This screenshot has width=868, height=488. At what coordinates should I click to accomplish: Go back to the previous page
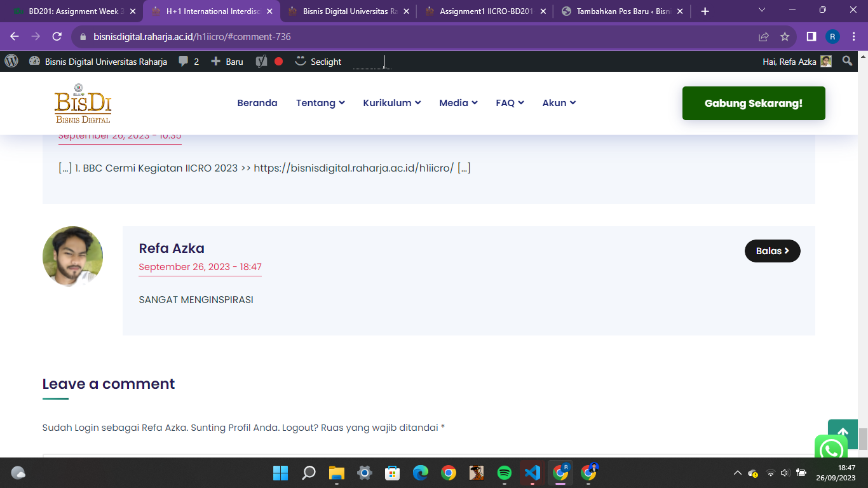click(15, 37)
